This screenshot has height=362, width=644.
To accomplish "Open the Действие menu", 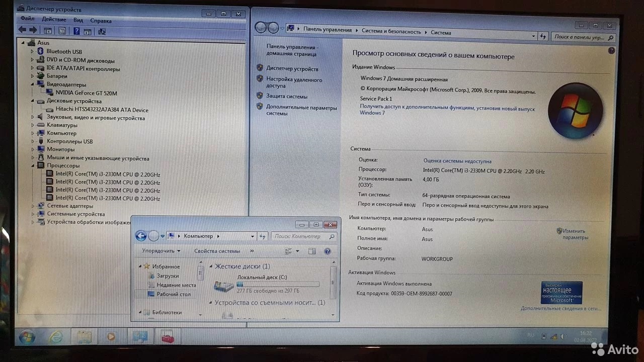I will click(54, 20).
